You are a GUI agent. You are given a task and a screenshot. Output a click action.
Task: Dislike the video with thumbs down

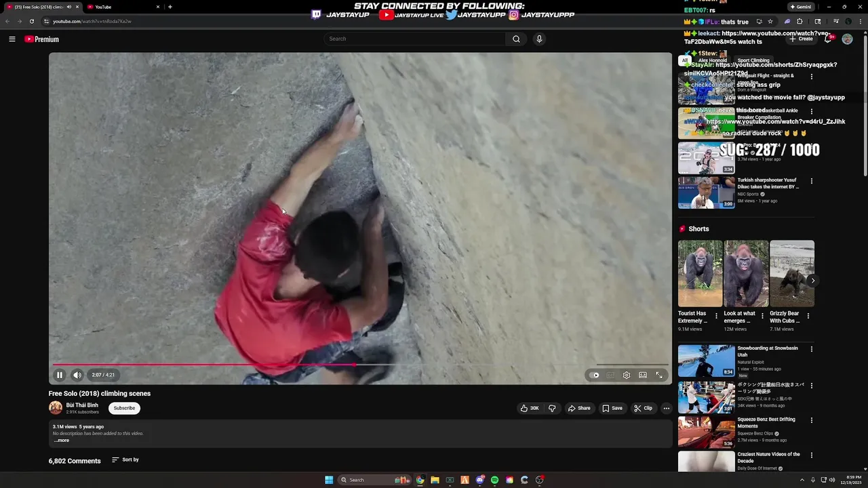(x=552, y=408)
